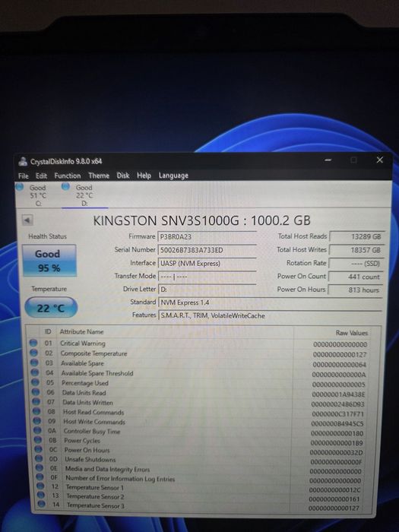Click the status icon for Power Cycles
The width and height of the screenshot is (399, 532).
(x=38, y=440)
